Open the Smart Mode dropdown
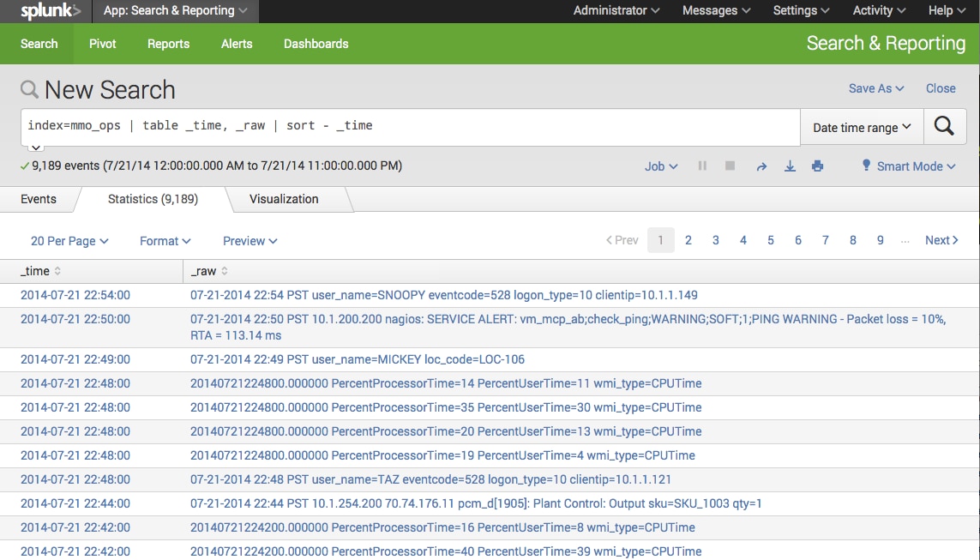The image size is (980, 560). [x=909, y=166]
